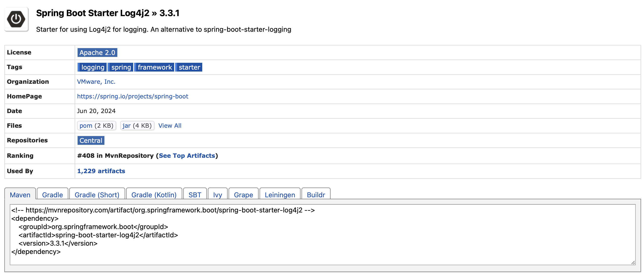Select the starter tag

click(x=189, y=67)
